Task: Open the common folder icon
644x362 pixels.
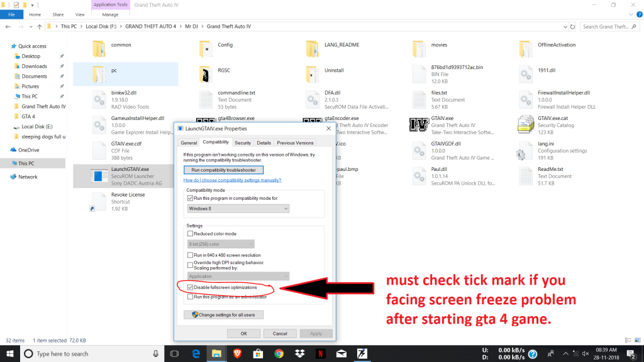Action: [x=99, y=49]
